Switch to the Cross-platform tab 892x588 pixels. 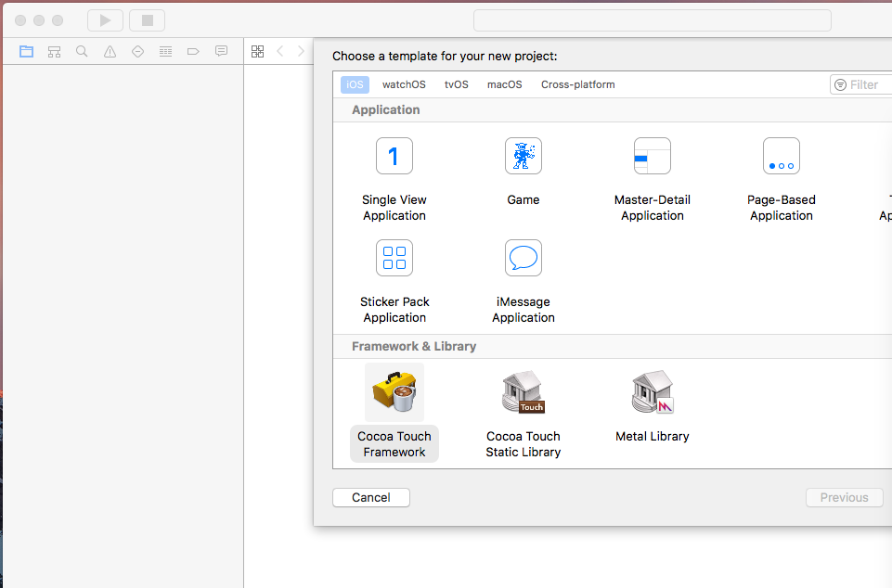(x=578, y=84)
